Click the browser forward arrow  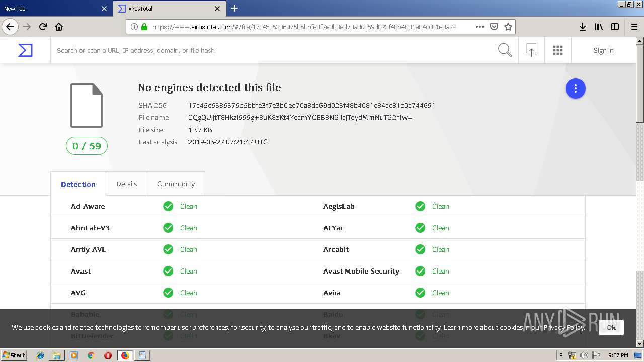coord(27,27)
